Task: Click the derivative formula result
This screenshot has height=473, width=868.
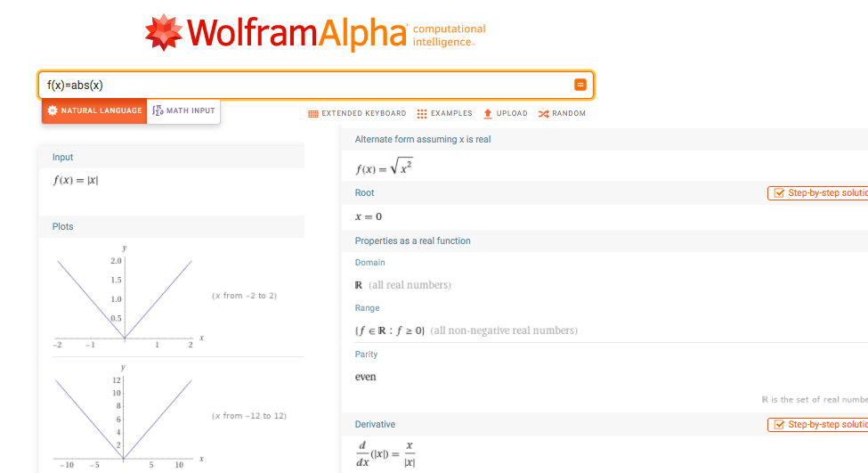Action: tap(385, 453)
